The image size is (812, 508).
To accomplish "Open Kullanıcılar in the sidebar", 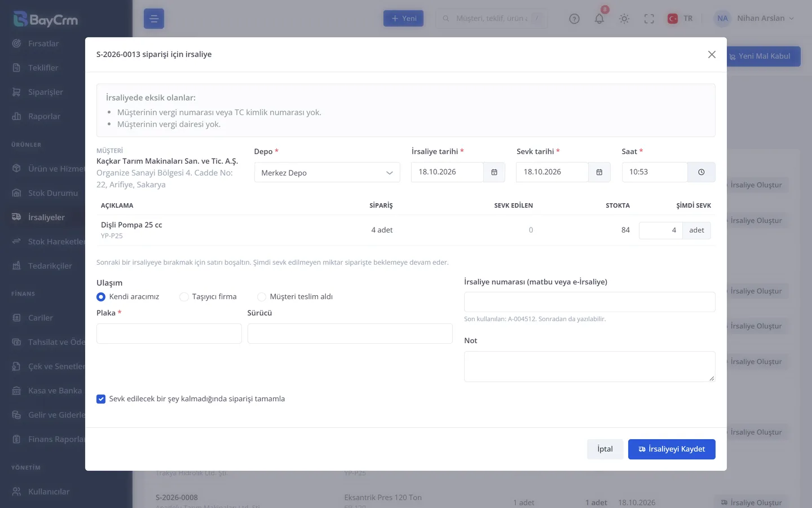I will click(x=48, y=492).
